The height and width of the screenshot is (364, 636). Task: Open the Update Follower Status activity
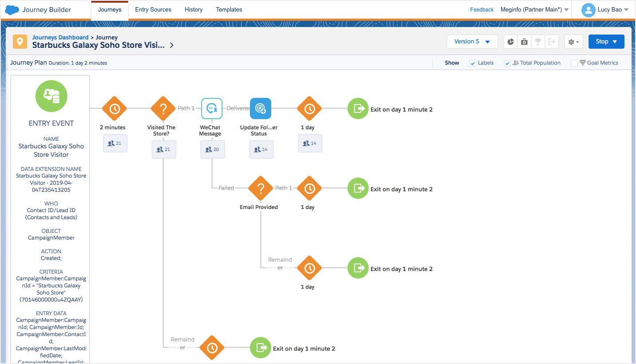[x=261, y=108]
